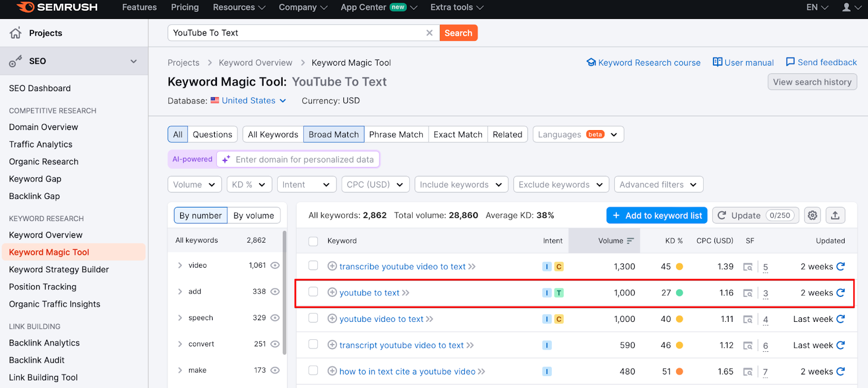Click View search history button
The width and height of the screenshot is (868, 388).
coord(812,82)
